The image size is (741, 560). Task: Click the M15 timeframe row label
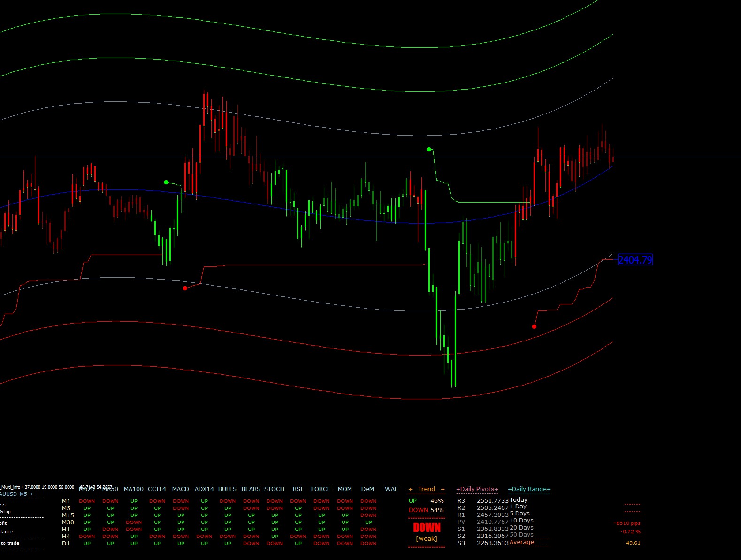coord(68,515)
